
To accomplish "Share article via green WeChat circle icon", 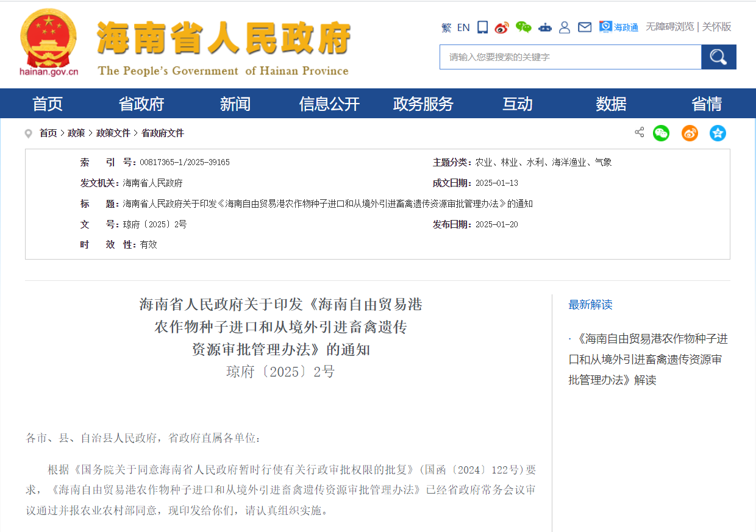I will [x=661, y=133].
